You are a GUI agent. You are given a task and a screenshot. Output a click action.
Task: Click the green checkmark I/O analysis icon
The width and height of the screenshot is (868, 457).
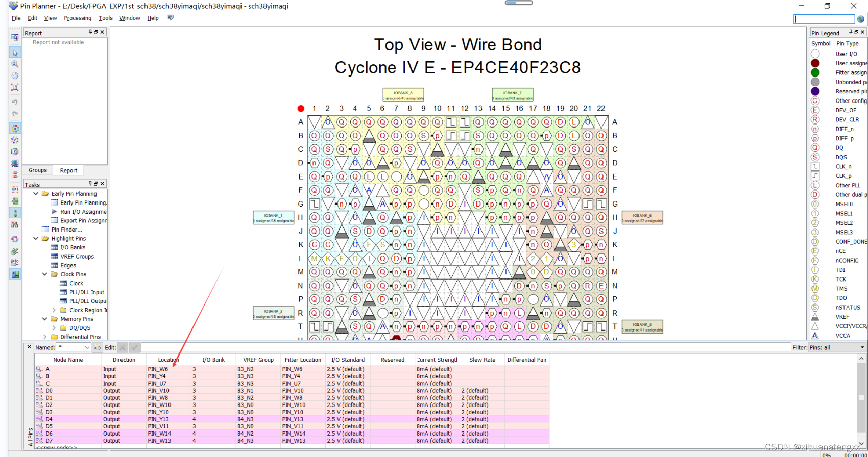tap(15, 251)
